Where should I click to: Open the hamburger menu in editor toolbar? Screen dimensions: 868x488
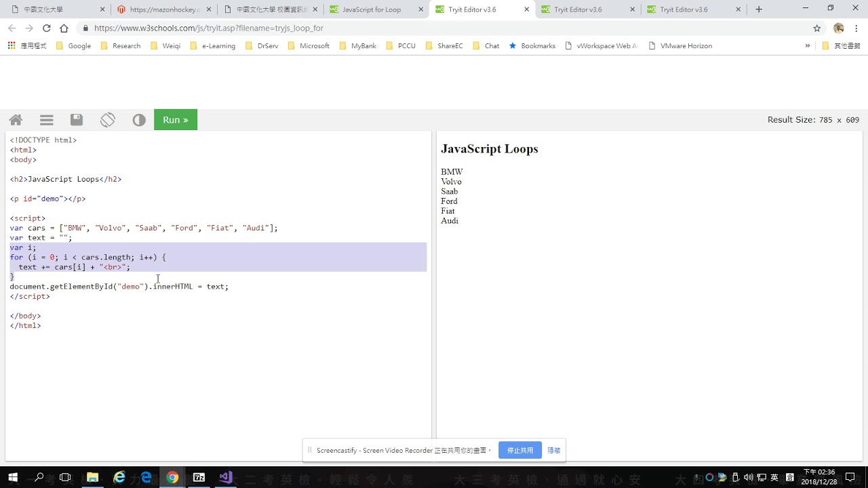pyautogui.click(x=47, y=120)
